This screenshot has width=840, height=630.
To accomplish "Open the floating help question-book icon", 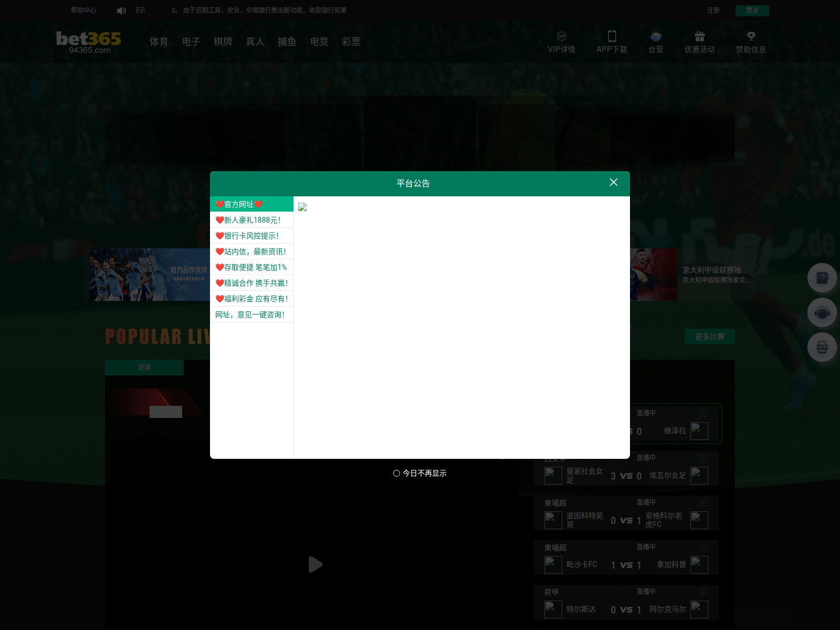I will click(822, 278).
